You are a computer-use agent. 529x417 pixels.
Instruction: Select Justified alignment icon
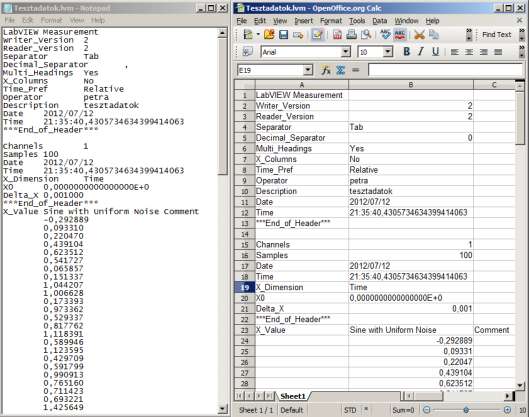[x=498, y=52]
